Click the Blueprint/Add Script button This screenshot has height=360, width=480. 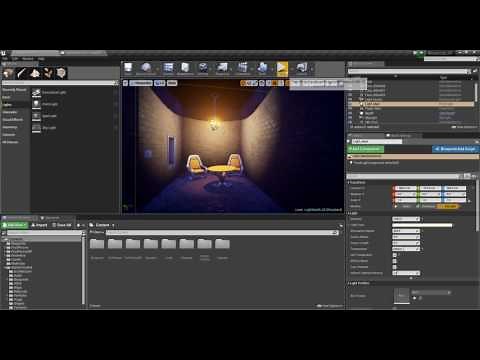455,149
